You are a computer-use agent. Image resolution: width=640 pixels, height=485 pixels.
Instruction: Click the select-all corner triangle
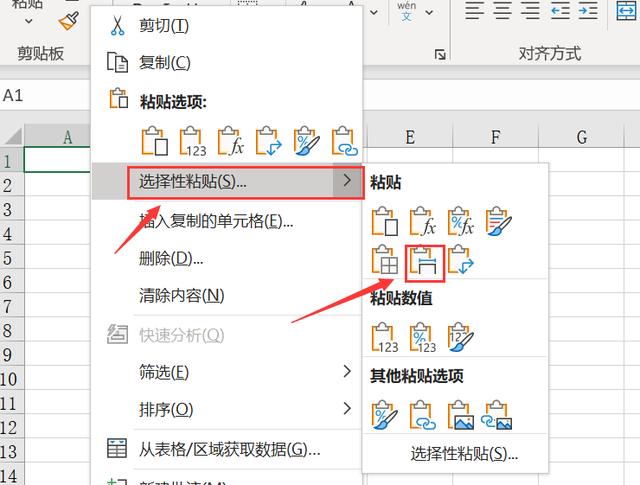coord(13,136)
